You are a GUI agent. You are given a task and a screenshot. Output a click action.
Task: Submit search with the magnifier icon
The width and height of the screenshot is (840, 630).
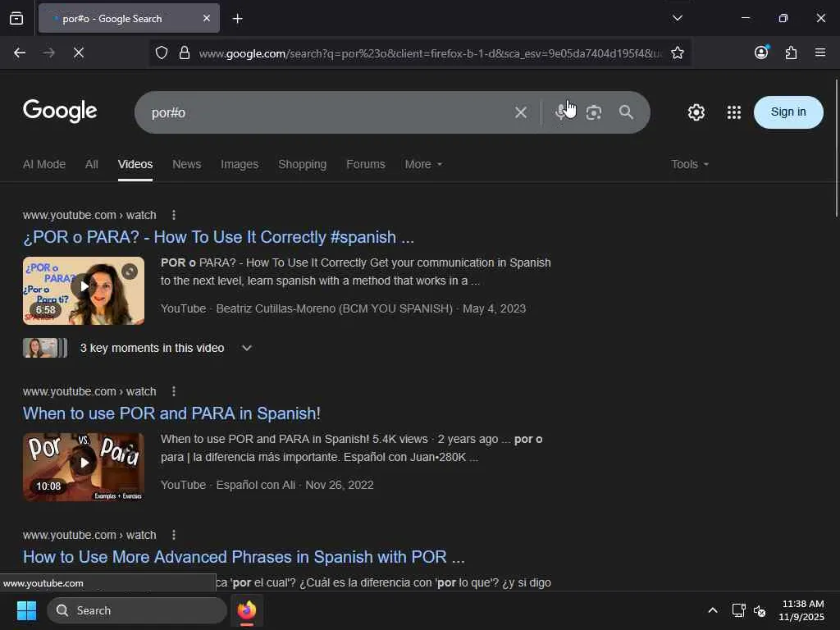point(626,112)
